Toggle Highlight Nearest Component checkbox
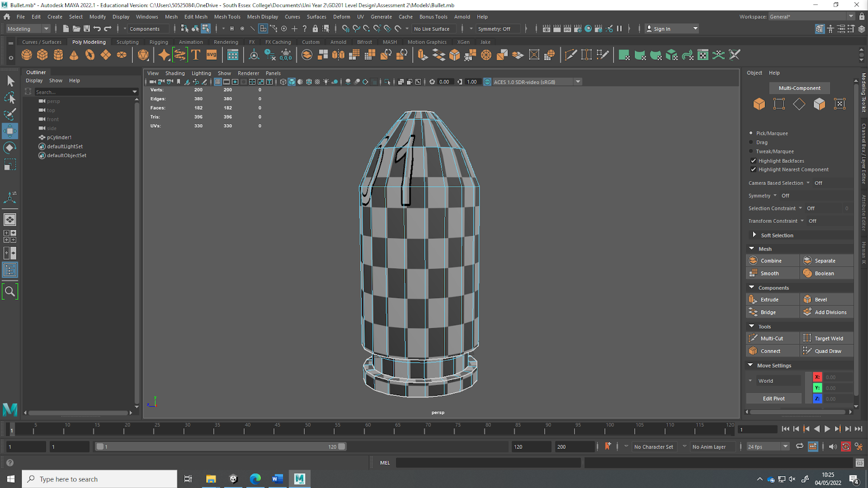The height and width of the screenshot is (488, 868). (753, 169)
